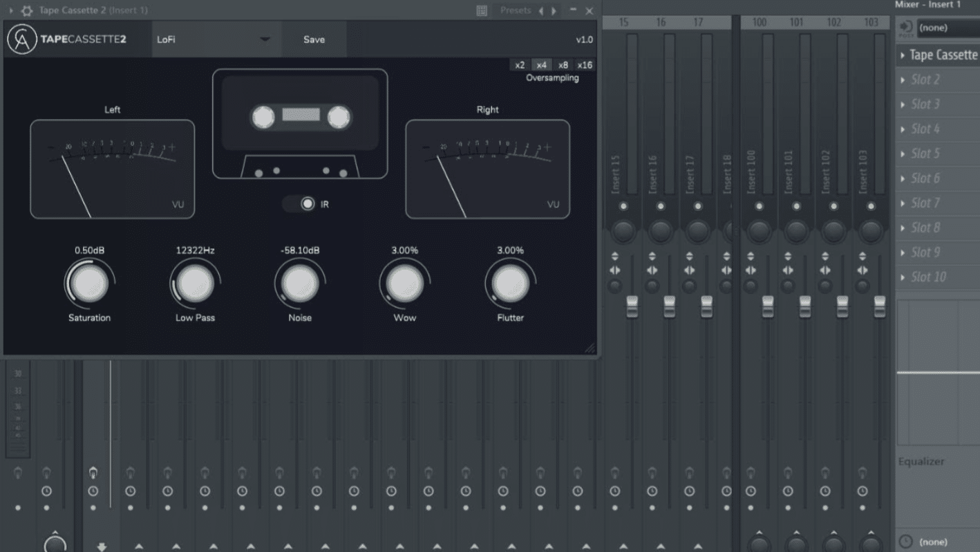Open the mixer input (none) dropdown at top
The image size is (980, 552).
click(948, 28)
